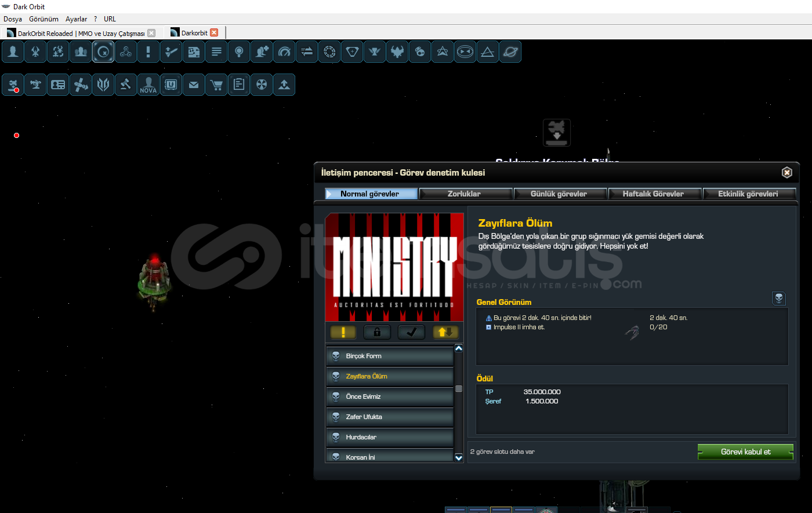
Task: Select the Birçok Form quest
Action: [x=390, y=356]
